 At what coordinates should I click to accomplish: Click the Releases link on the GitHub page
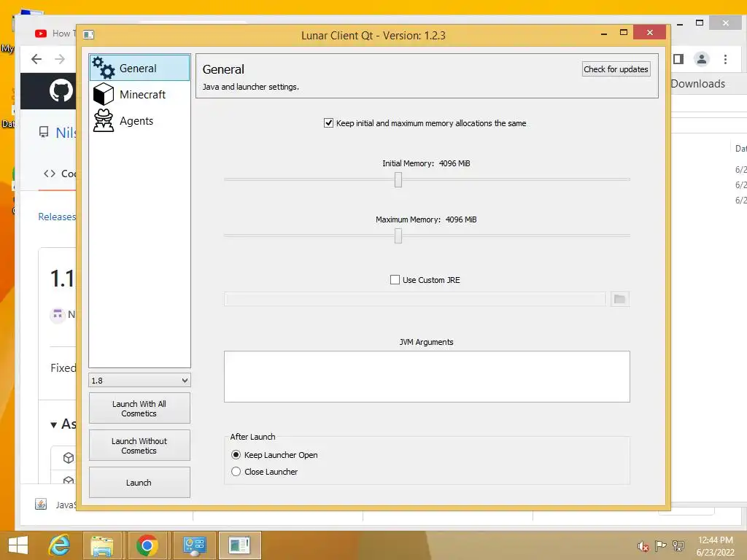(x=57, y=217)
